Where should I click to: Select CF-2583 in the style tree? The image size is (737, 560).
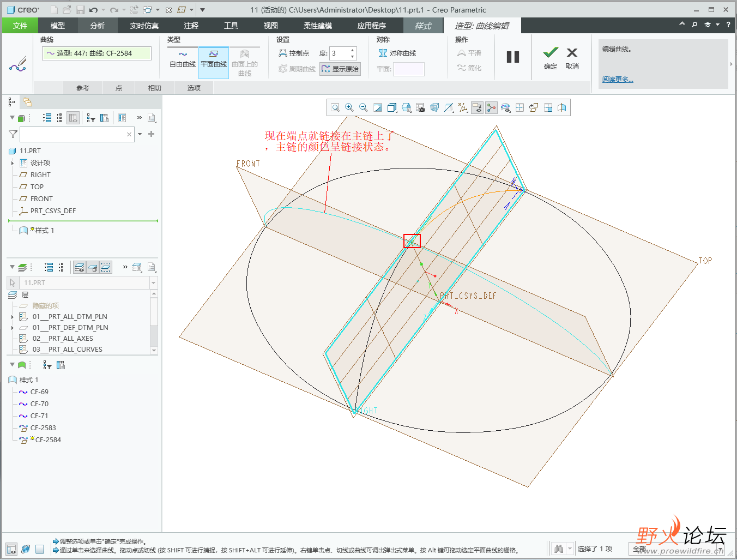43,428
